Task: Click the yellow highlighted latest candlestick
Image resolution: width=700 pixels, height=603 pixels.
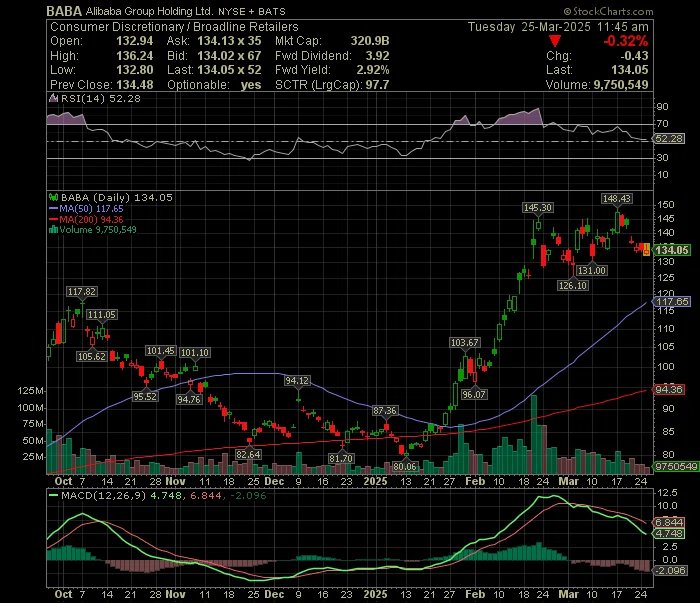Action: [x=646, y=250]
